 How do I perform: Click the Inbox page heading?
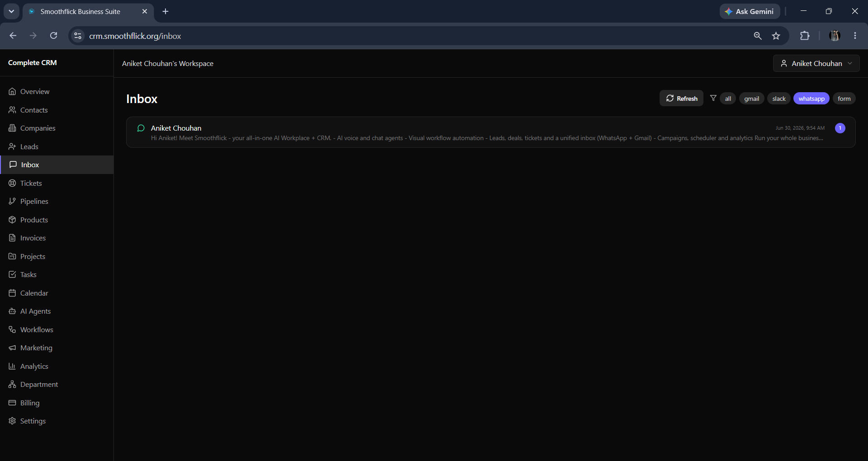pos(142,99)
